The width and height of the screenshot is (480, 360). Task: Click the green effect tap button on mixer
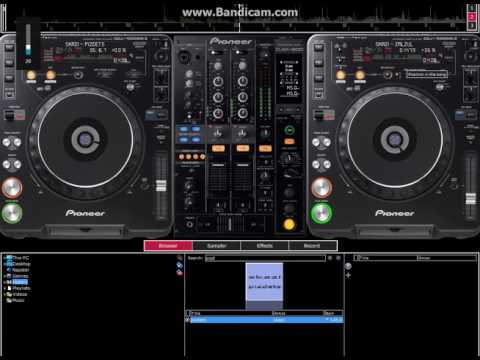[289, 130]
